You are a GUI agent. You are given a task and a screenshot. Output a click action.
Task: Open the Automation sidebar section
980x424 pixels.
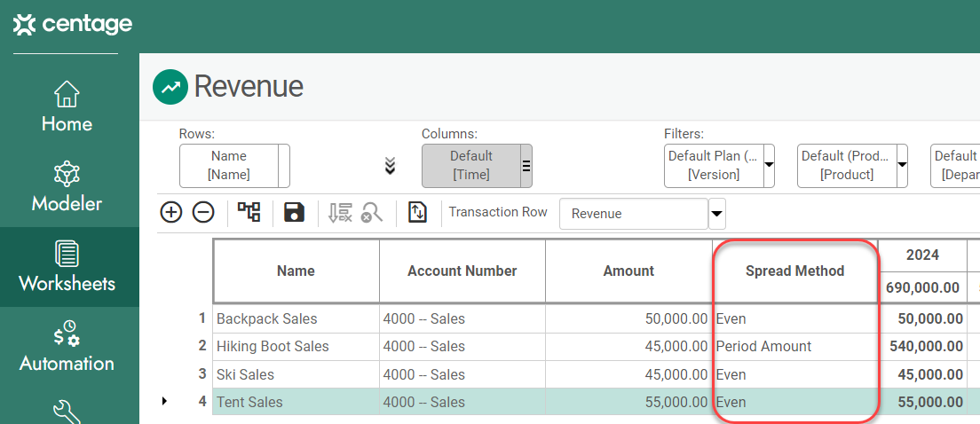pos(67,347)
